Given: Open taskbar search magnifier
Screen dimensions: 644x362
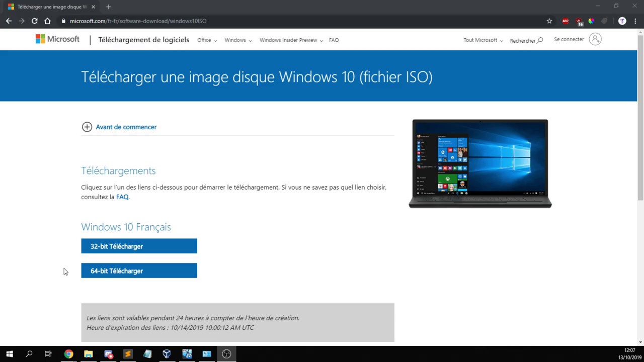Looking at the screenshot, I should (29, 354).
